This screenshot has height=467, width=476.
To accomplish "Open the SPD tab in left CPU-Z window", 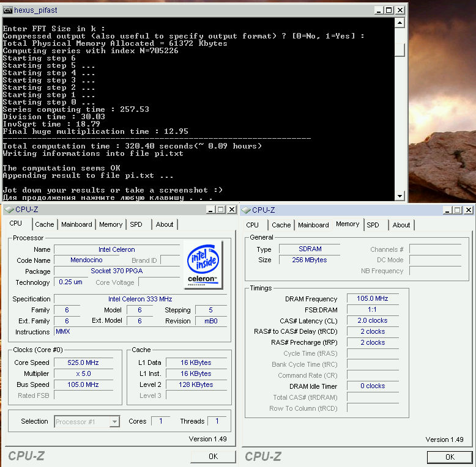I will tap(136, 224).
